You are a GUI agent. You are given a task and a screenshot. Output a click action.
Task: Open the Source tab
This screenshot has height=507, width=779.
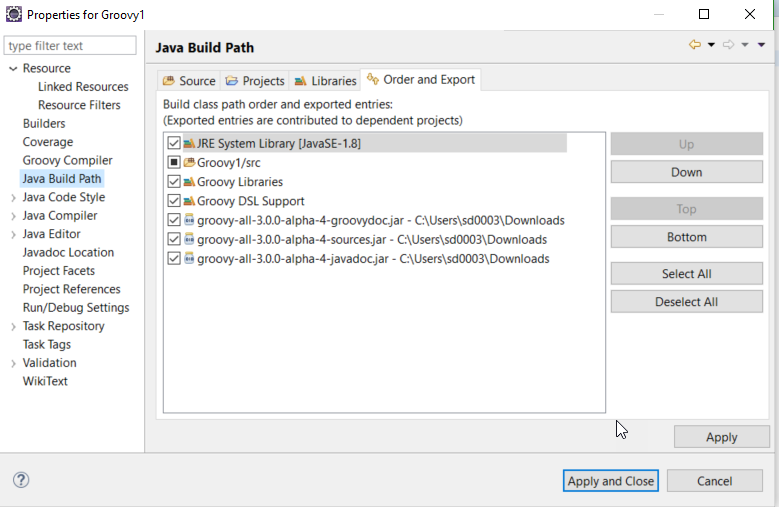point(188,81)
